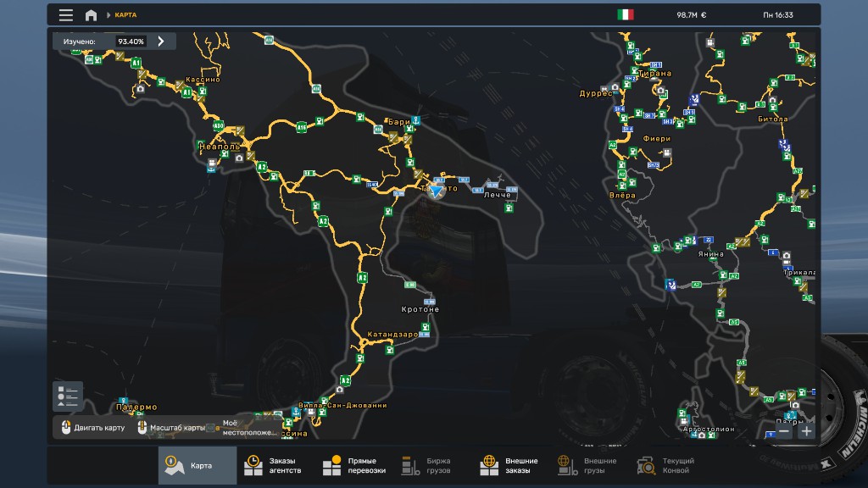Open the hamburger main menu
The width and height of the screenshot is (868, 488).
(x=66, y=15)
